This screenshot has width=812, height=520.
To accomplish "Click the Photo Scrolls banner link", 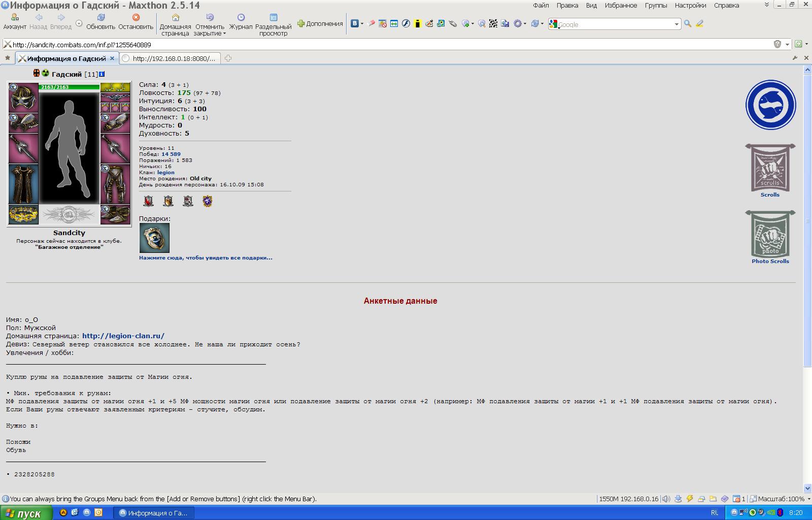I will click(770, 237).
